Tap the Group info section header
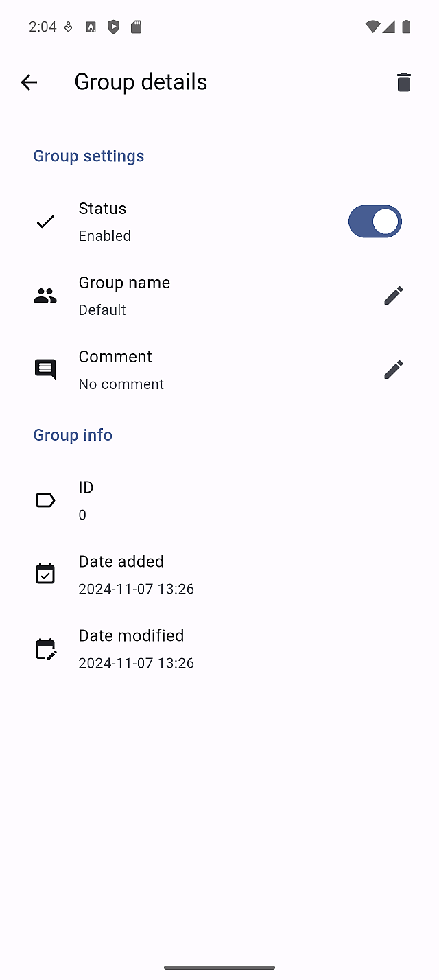Image resolution: width=439 pixels, height=980 pixels. [73, 435]
